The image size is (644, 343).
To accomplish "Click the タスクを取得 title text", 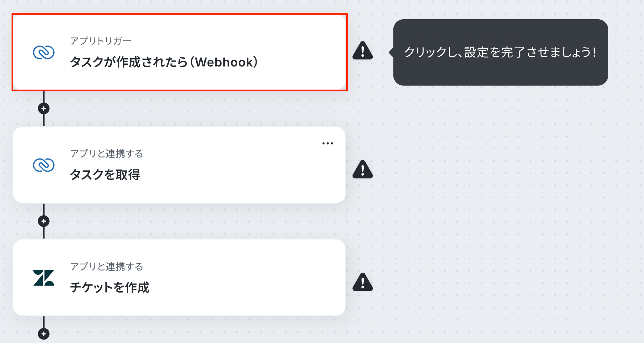I will (105, 174).
